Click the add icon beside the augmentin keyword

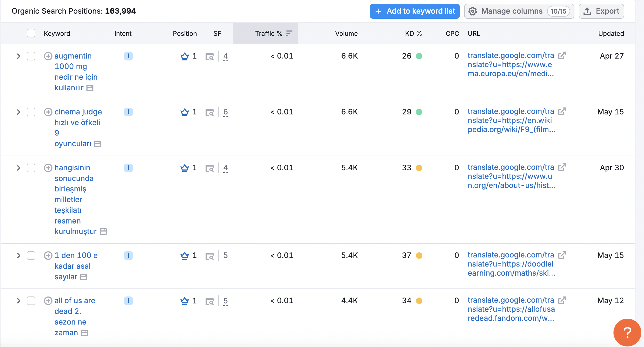click(48, 56)
